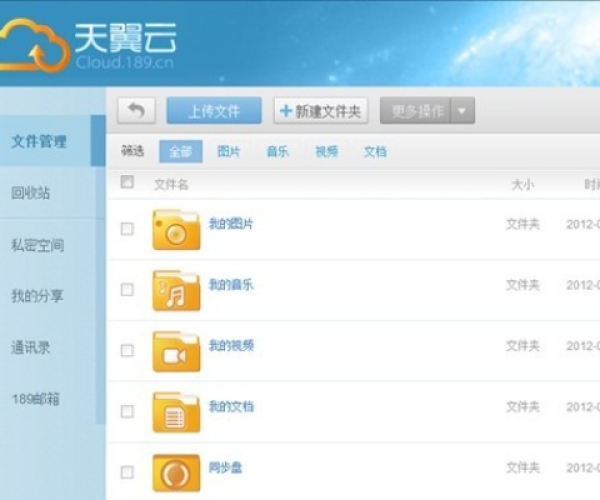Click the back arrow toolbar button
The image size is (600, 500).
[x=137, y=111]
